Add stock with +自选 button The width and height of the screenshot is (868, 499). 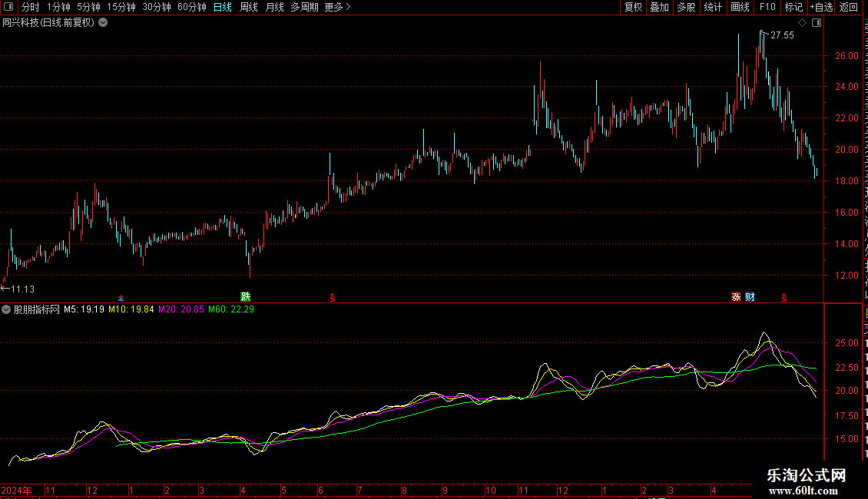click(821, 7)
